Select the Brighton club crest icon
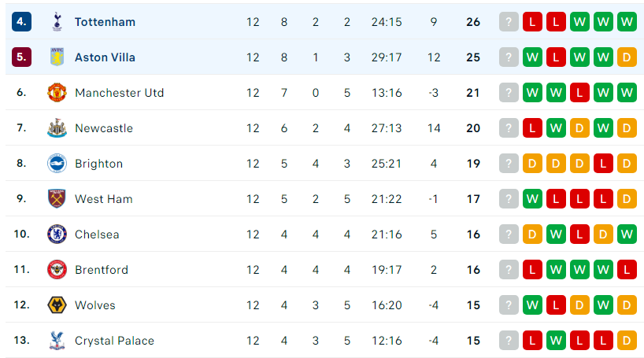This screenshot has height=358, width=644. click(57, 164)
